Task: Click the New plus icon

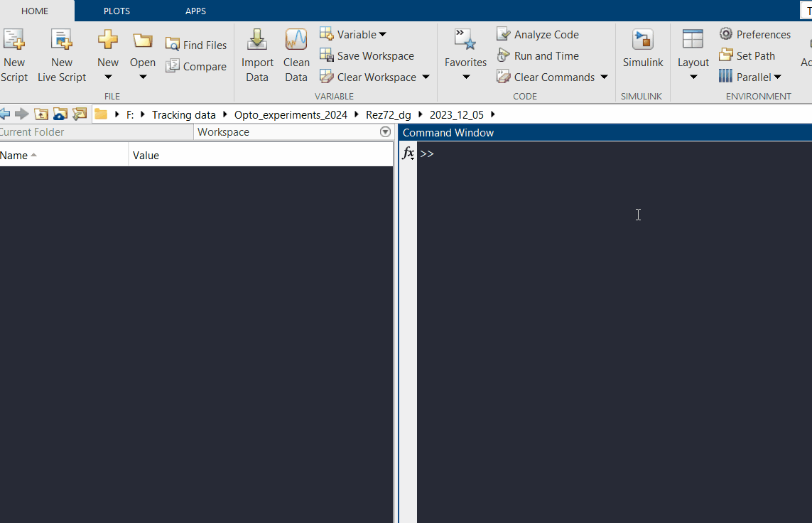Action: [108, 39]
